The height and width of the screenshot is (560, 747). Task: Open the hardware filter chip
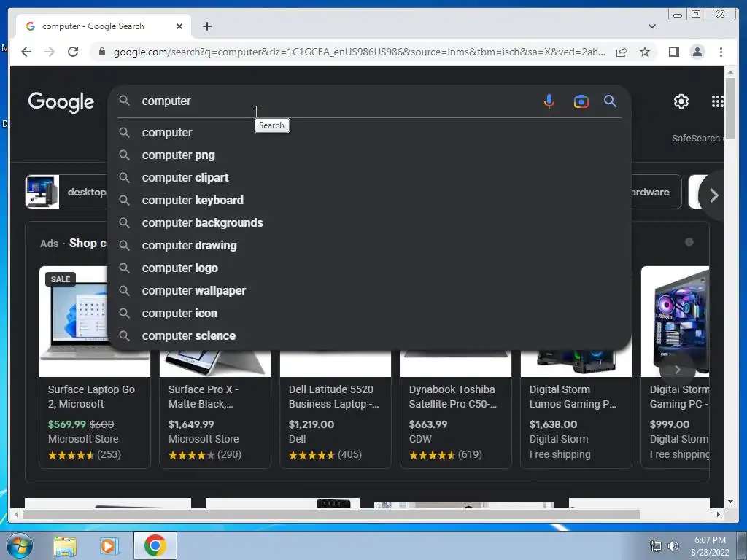[x=657, y=192]
